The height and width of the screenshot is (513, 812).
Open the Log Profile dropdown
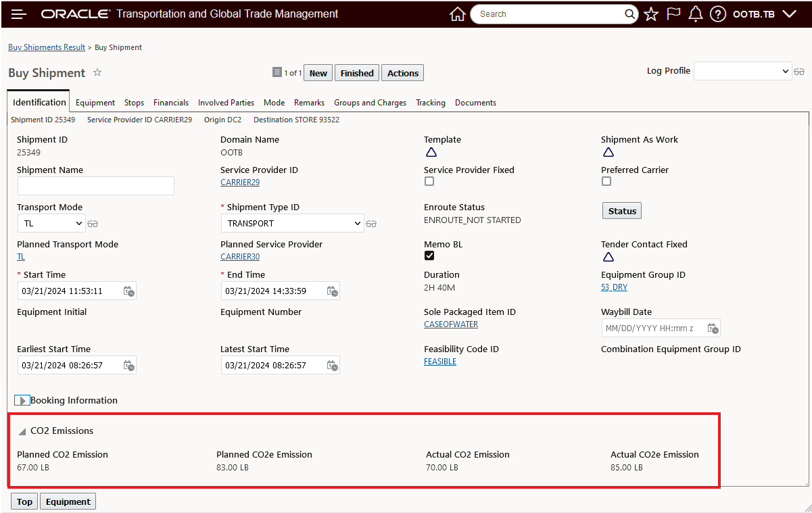pos(742,71)
